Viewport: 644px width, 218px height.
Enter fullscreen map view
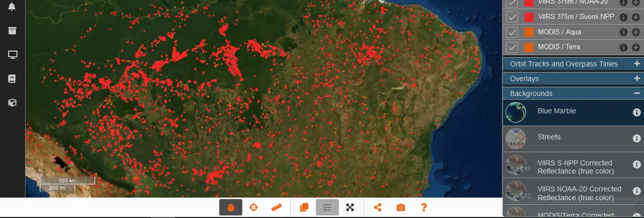coord(350,208)
